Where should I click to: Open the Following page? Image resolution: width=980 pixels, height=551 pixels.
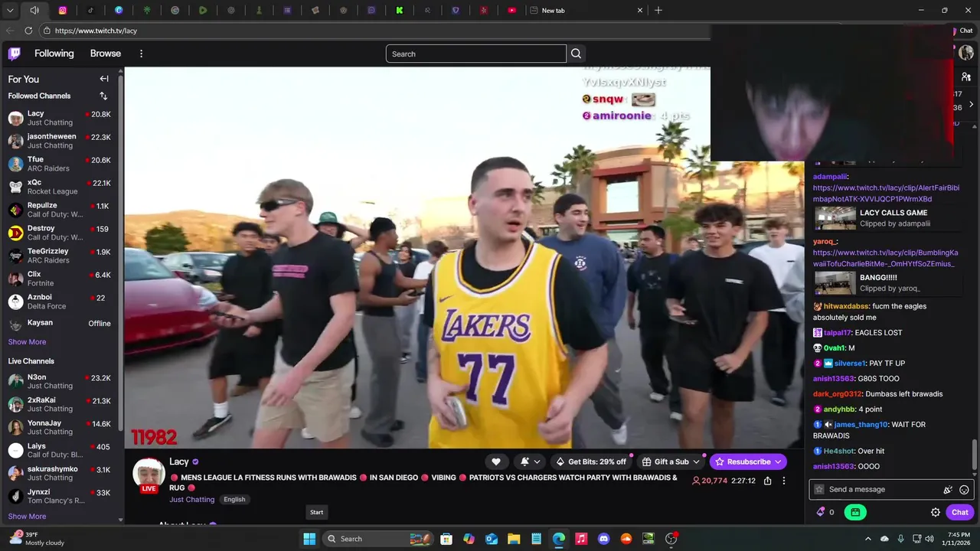(x=54, y=54)
